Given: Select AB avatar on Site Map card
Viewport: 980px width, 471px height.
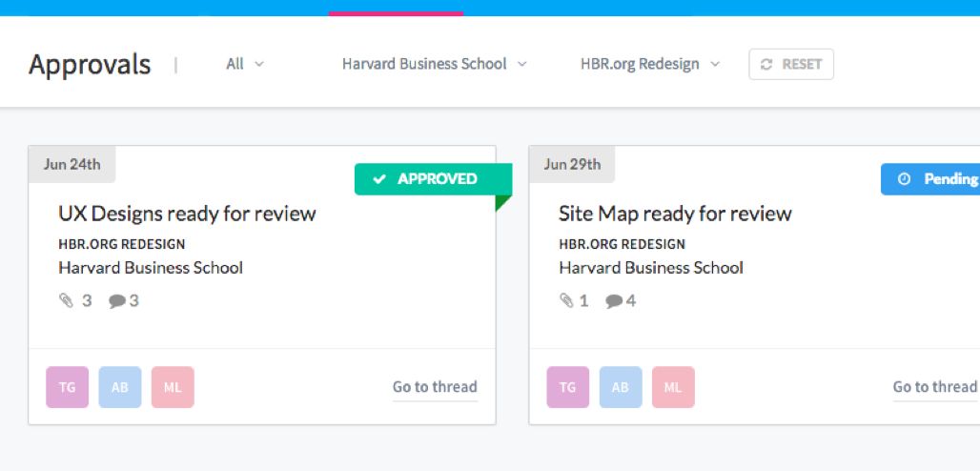Looking at the screenshot, I should (x=621, y=387).
